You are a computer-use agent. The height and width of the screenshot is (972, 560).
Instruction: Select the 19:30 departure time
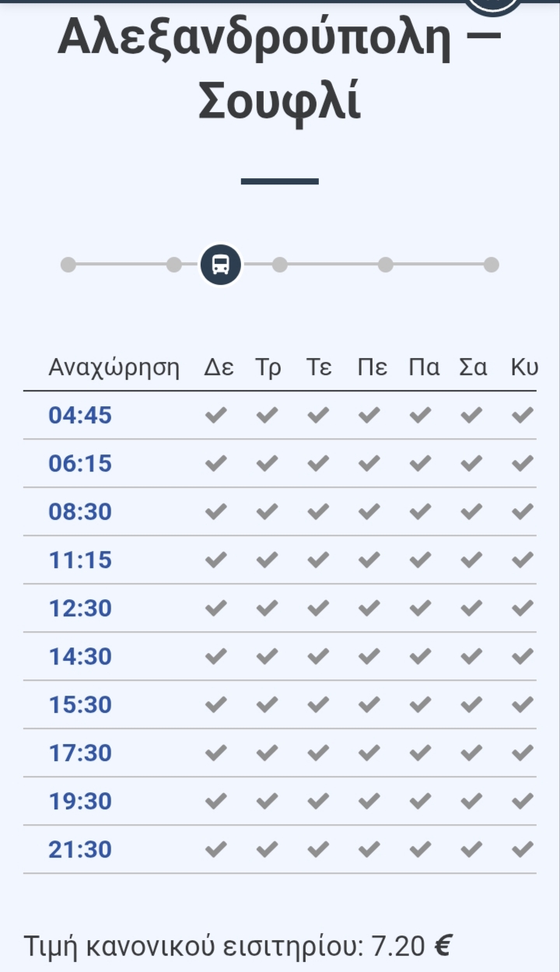tap(80, 801)
